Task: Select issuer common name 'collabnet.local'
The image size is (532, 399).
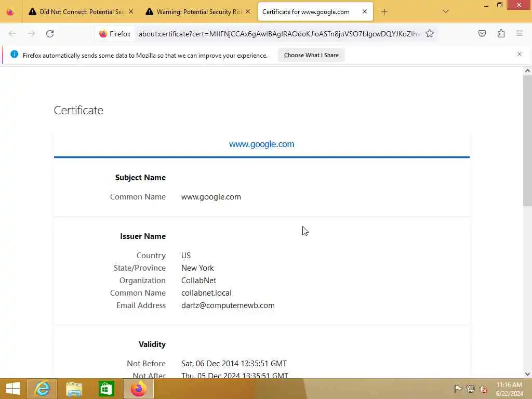Action: tap(206, 293)
